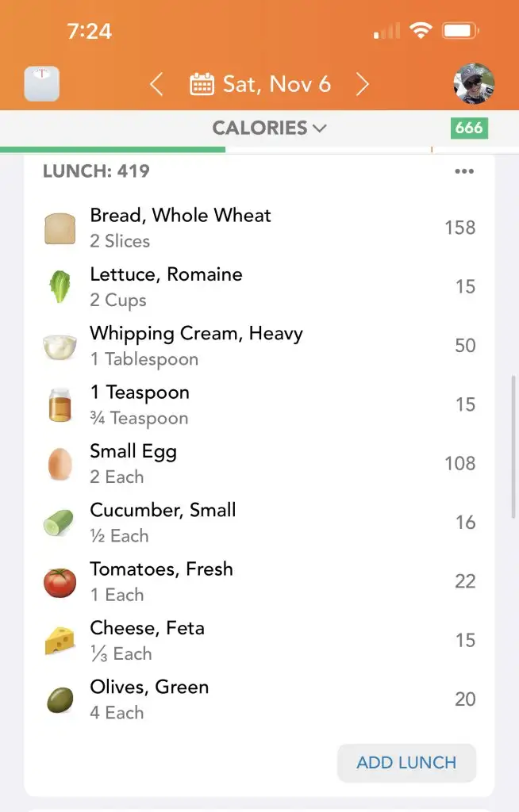Tap the green calorie progress bar
Image resolution: width=519 pixels, height=812 pixels.
[x=113, y=149]
